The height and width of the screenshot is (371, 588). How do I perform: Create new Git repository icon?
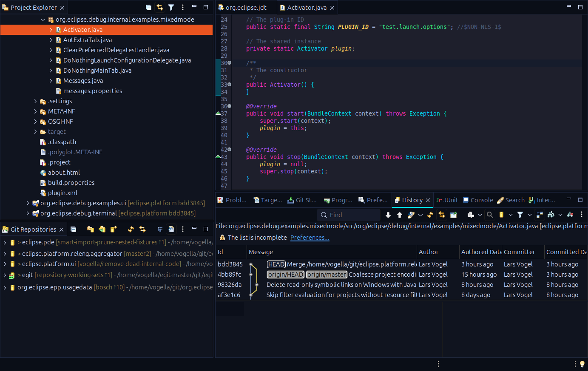coord(114,229)
